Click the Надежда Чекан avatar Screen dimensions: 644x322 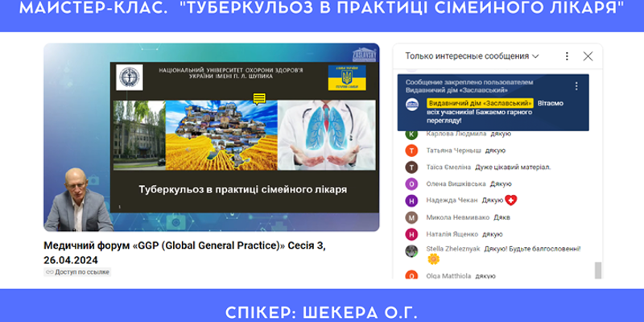[x=411, y=200]
